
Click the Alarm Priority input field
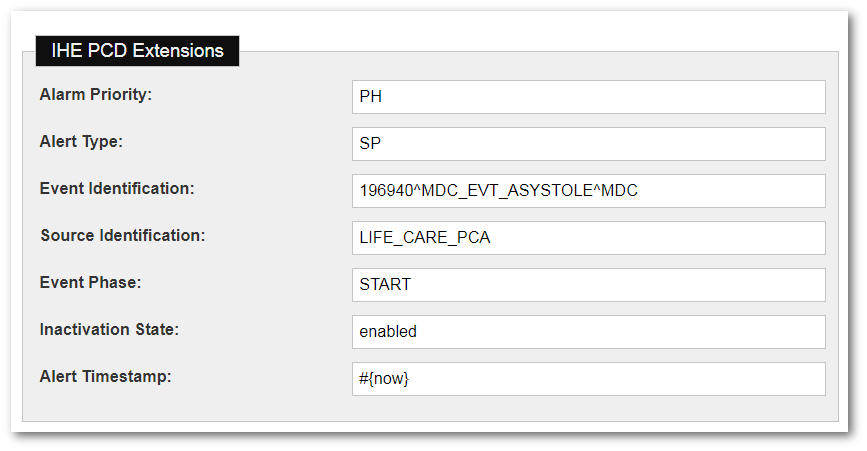pos(588,97)
